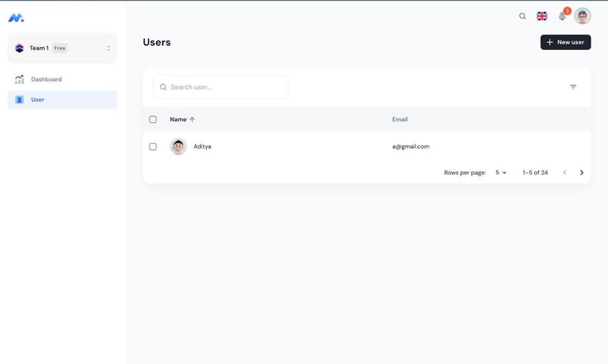Image resolution: width=608 pixels, height=364 pixels.
Task: Sort by the Name arrow icon
Action: (x=192, y=120)
